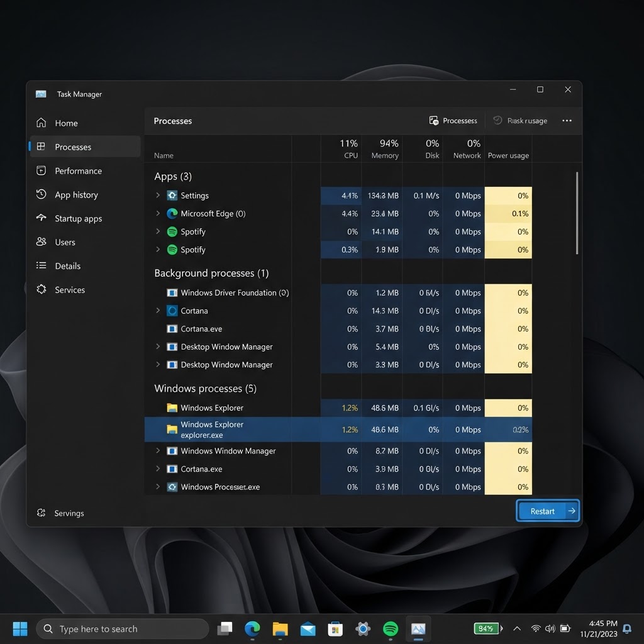Screen dimensions: 644x644
Task: Click the Startup apps icon
Action: [x=41, y=218]
